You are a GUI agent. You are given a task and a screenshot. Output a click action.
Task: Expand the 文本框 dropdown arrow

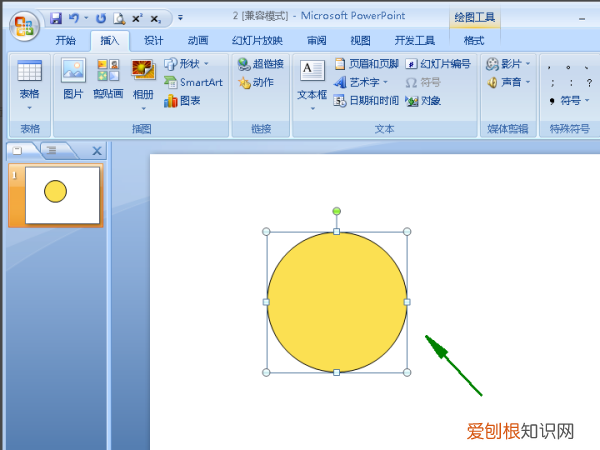click(x=313, y=109)
